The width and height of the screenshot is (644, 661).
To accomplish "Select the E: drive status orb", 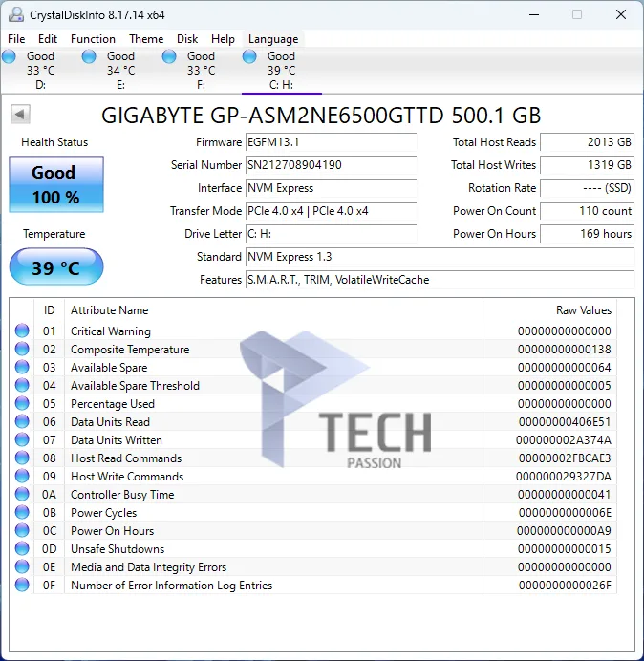I will pos(89,56).
